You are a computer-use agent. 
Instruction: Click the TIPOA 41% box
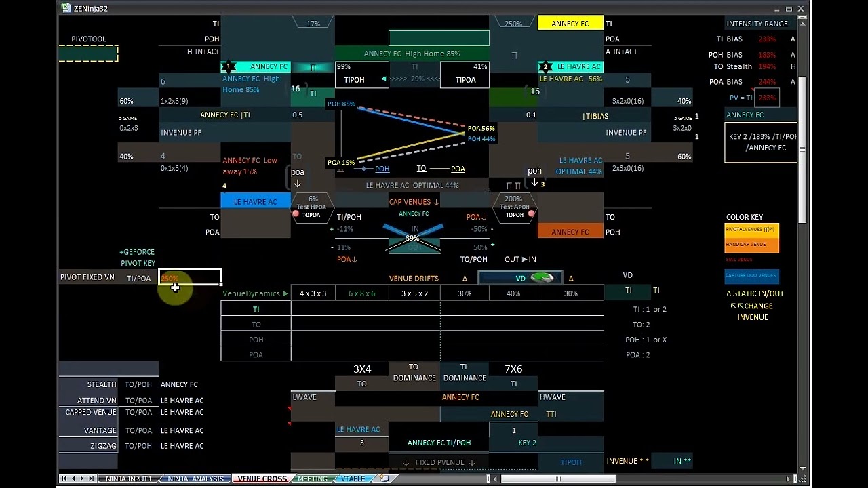465,75
